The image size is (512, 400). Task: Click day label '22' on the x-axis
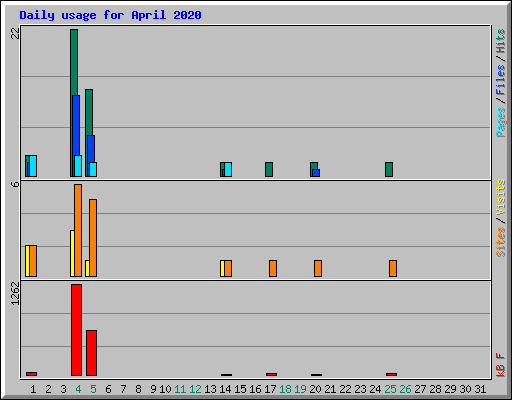345,389
